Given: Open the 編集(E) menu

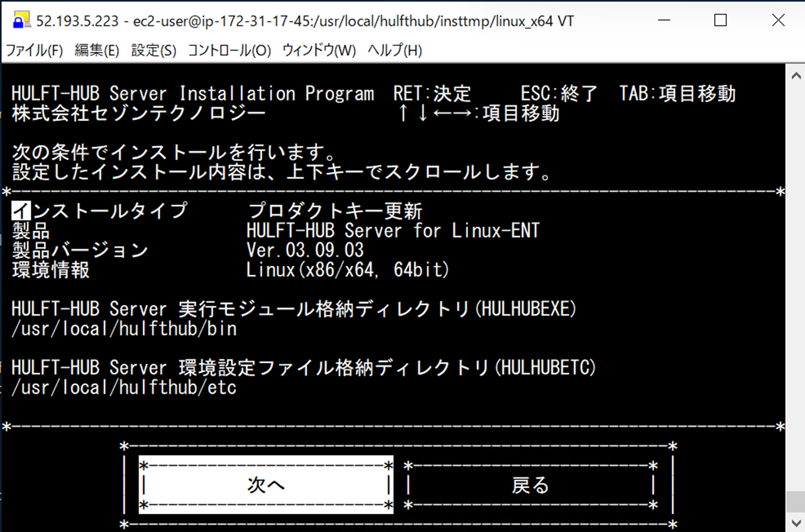Looking at the screenshot, I should [97, 51].
